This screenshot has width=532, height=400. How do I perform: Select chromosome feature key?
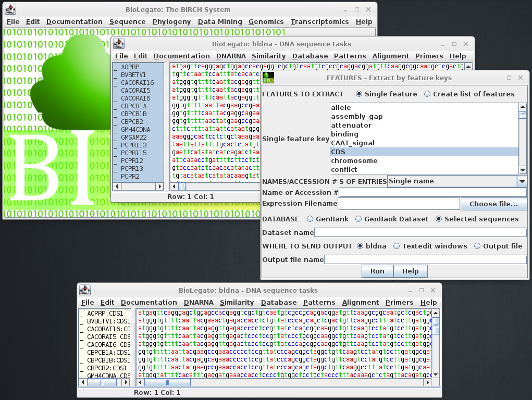(x=424, y=160)
